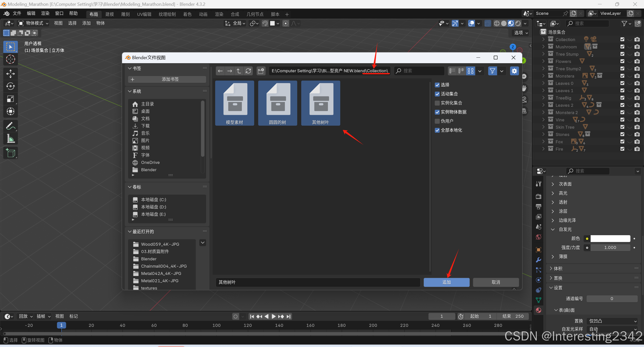Viewport: 644px width, 347px height.
Task: Hide the Mushroom collection in viewport
Action: point(630,47)
